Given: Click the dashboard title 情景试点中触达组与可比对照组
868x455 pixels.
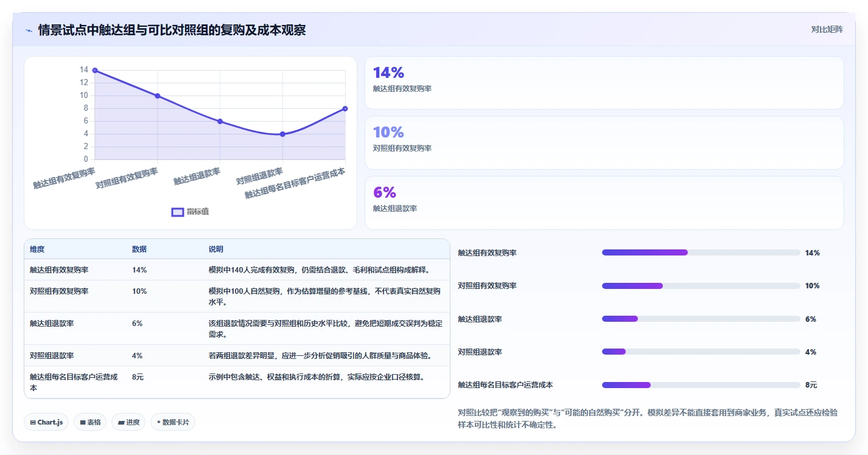Looking at the screenshot, I should coord(172,30).
